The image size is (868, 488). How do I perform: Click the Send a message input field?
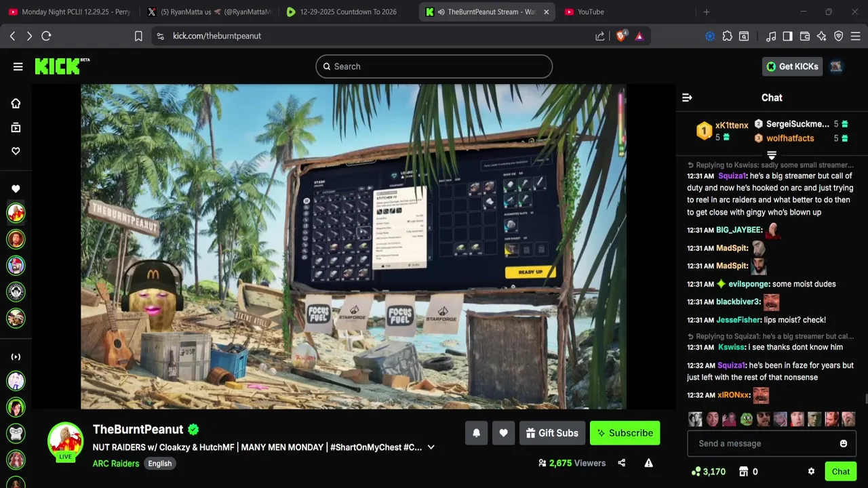click(763, 443)
